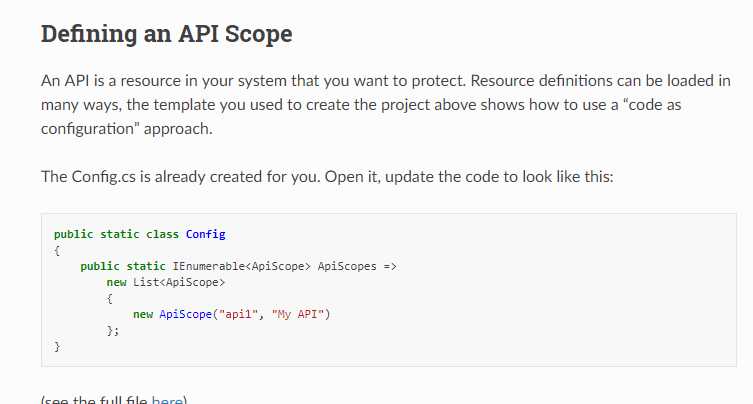
Task: Click the "(see the full file" text
Action: 95,400
